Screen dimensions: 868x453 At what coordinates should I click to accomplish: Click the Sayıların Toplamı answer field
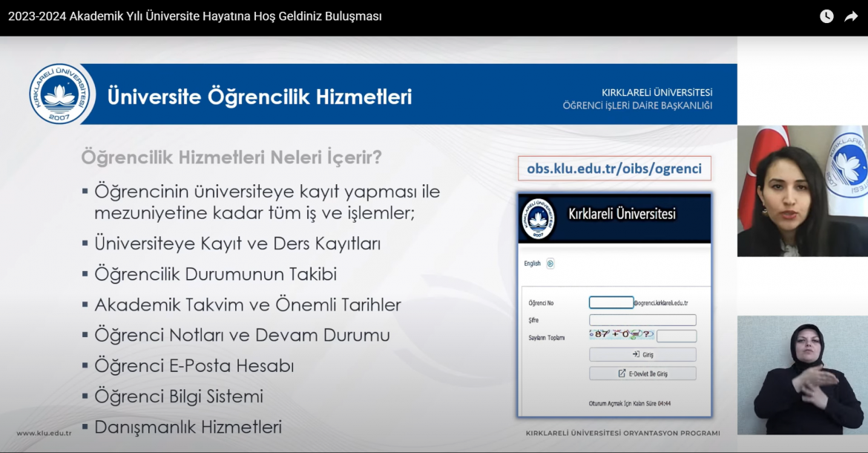coord(676,336)
